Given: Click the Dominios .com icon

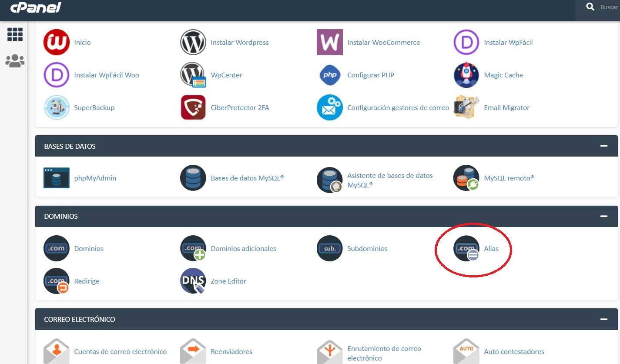Looking at the screenshot, I should click(x=57, y=248).
